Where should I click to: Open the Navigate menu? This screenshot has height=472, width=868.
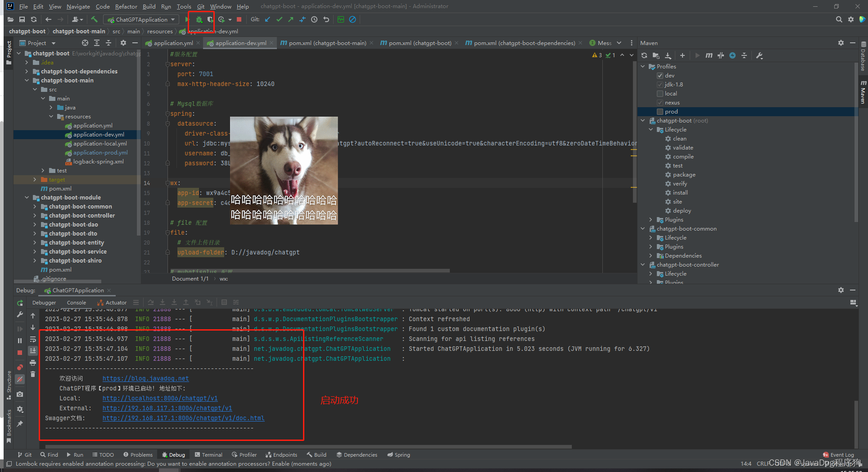[x=78, y=6]
